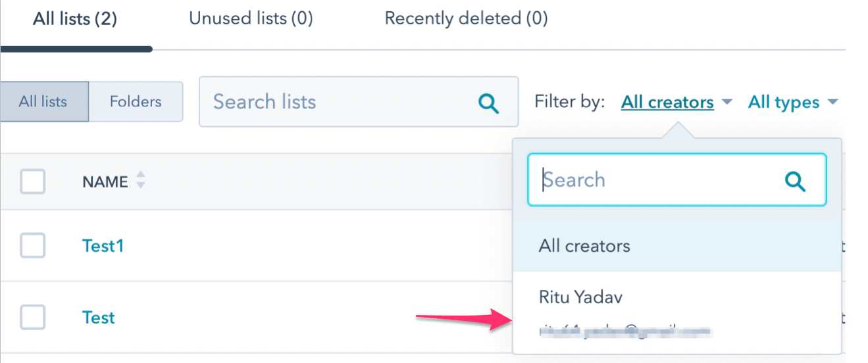Open the Test1 list link
Viewport: 868px width, 363px height.
point(103,246)
